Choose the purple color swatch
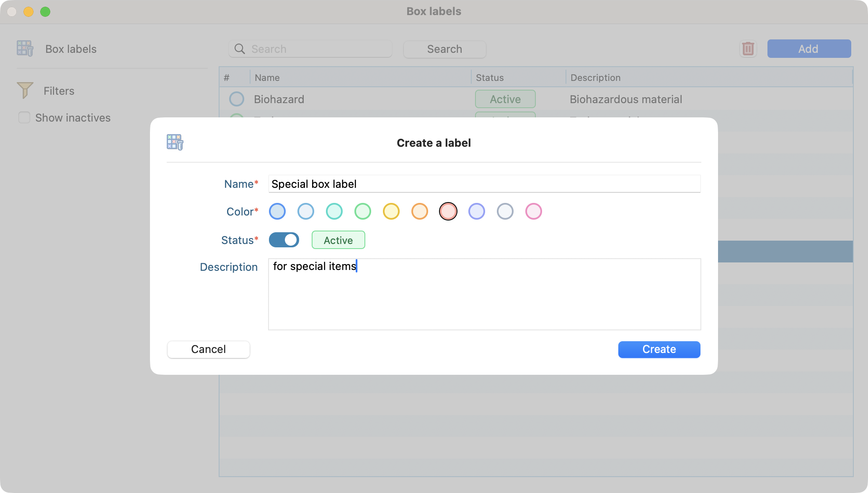The height and width of the screenshot is (493, 868). (476, 212)
